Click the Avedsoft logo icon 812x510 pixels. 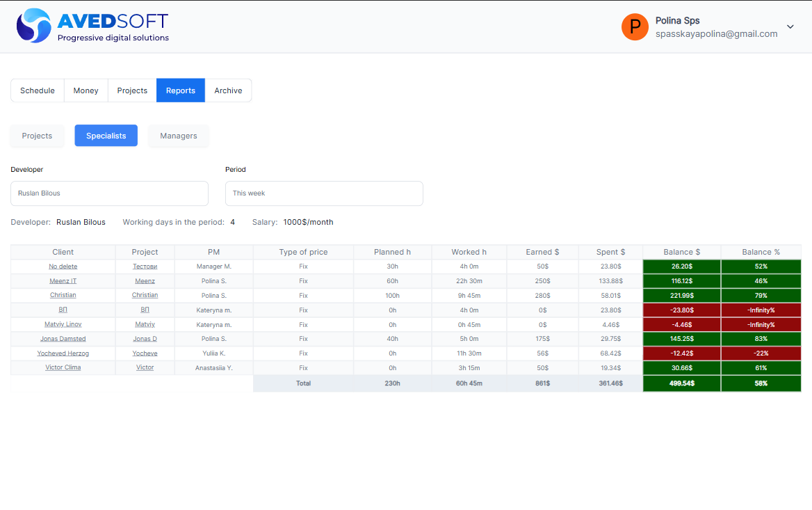(x=34, y=26)
